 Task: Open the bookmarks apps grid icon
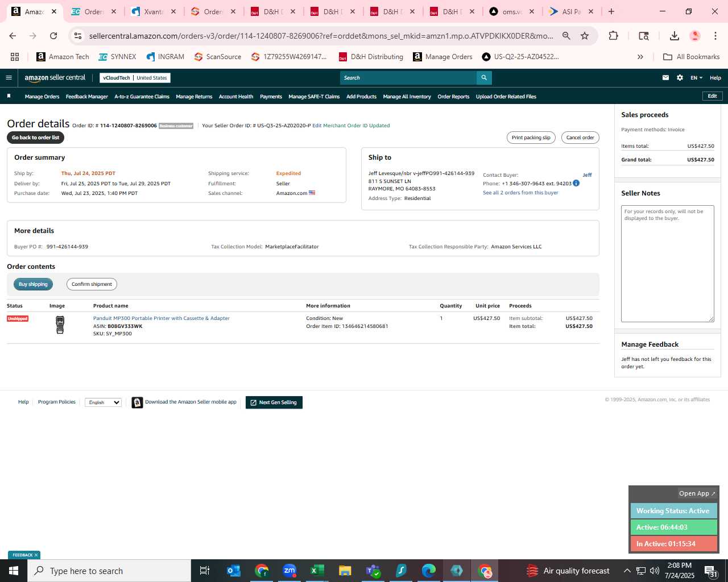pyautogui.click(x=15, y=57)
